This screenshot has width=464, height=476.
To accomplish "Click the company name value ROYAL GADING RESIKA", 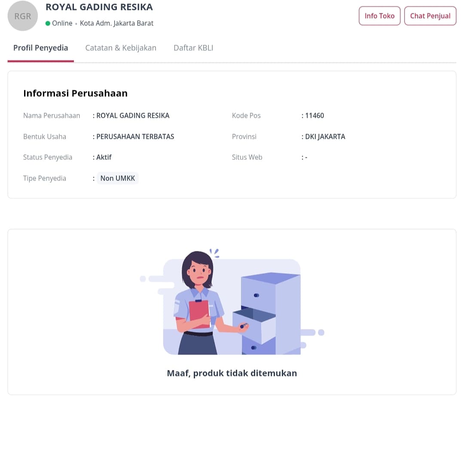I will point(133,116).
